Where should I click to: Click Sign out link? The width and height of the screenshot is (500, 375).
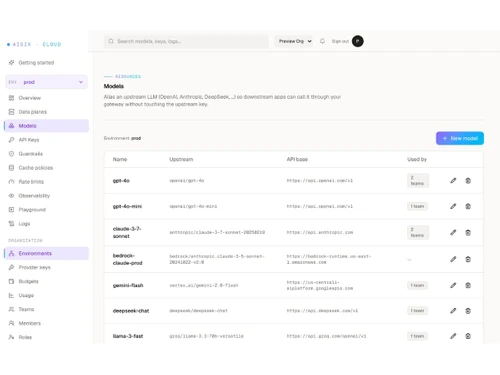[x=340, y=41]
